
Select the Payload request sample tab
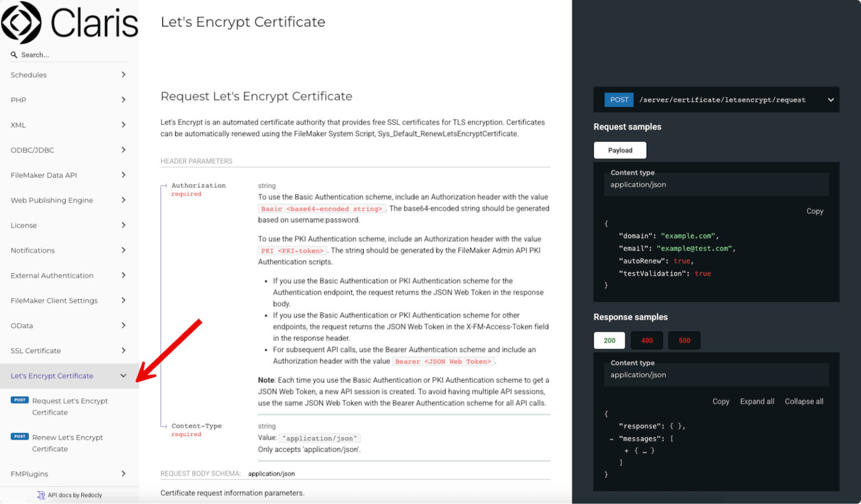(620, 150)
